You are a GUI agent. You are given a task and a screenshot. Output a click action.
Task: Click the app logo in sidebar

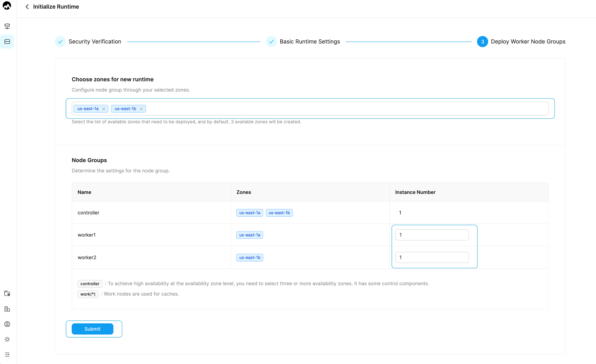click(x=7, y=5)
